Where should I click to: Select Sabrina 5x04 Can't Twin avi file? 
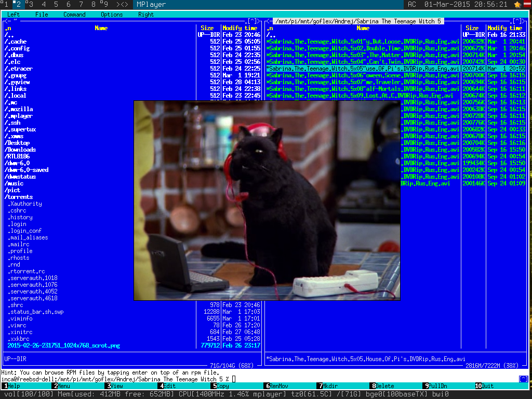(x=396, y=62)
